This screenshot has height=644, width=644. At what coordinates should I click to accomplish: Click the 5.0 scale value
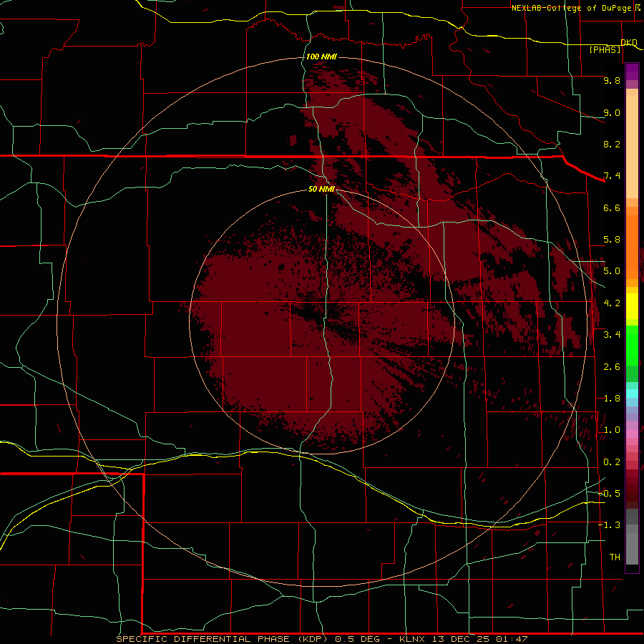tap(612, 271)
